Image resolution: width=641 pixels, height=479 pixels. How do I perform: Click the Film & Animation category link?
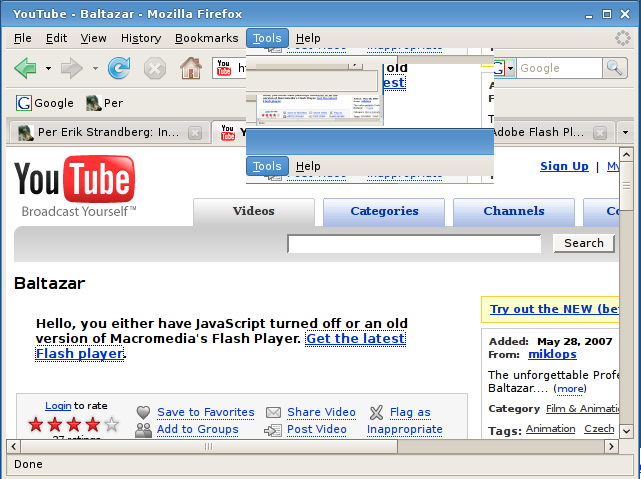click(x=583, y=409)
